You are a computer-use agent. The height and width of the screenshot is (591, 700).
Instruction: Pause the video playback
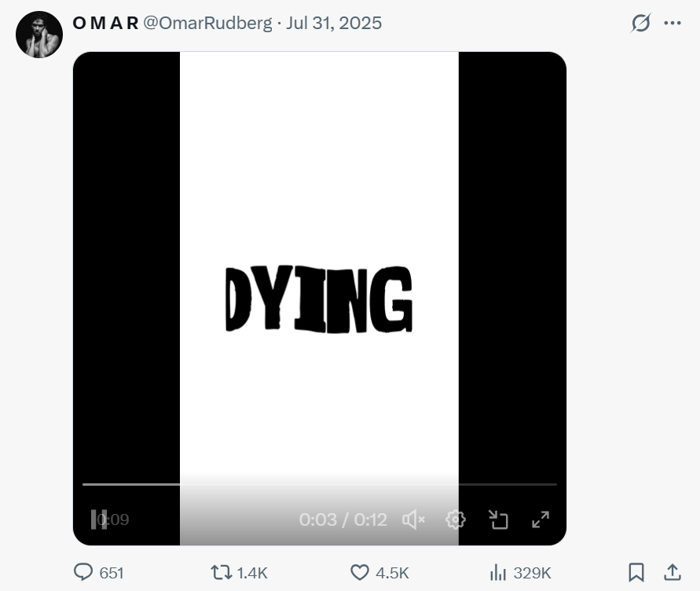click(99, 519)
